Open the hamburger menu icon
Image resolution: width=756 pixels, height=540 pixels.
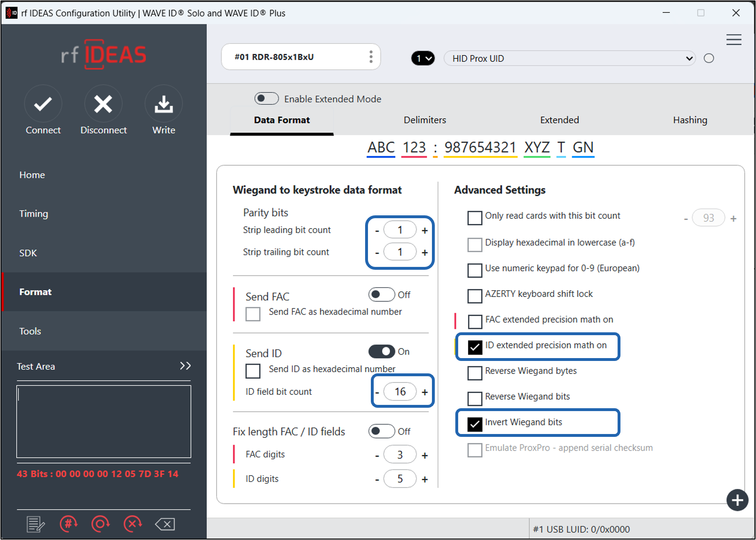[734, 40]
